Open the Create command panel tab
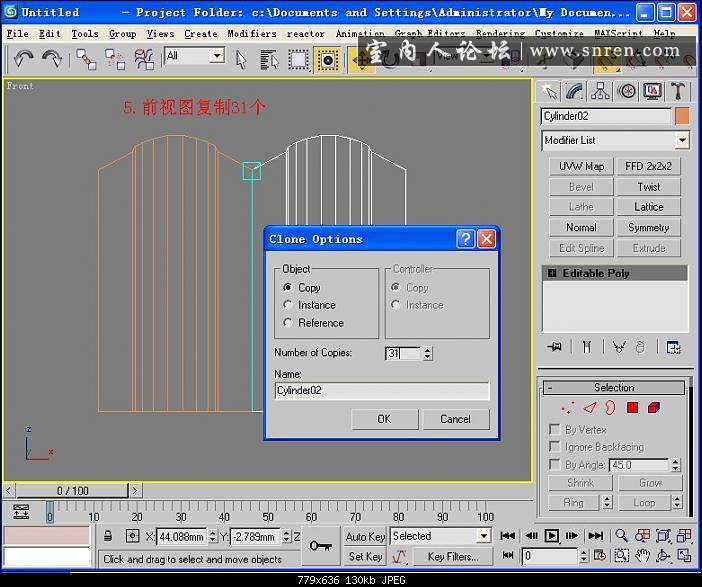Image resolution: width=702 pixels, height=587 pixels. [x=549, y=91]
